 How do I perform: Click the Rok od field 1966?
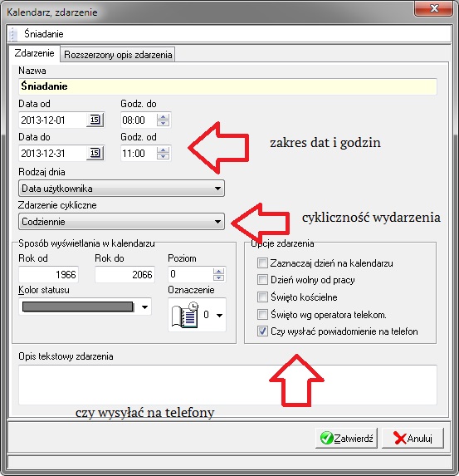point(48,274)
